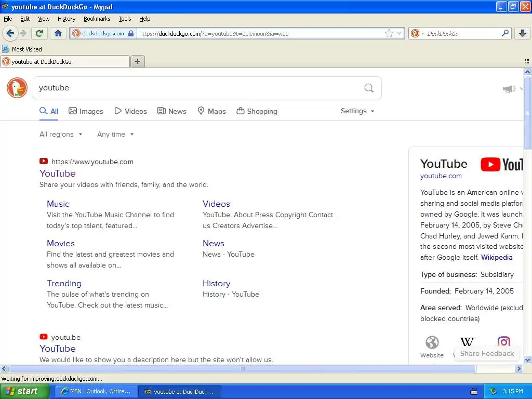Submit search with page magnifier icon
This screenshot has width=532, height=399.
[369, 88]
